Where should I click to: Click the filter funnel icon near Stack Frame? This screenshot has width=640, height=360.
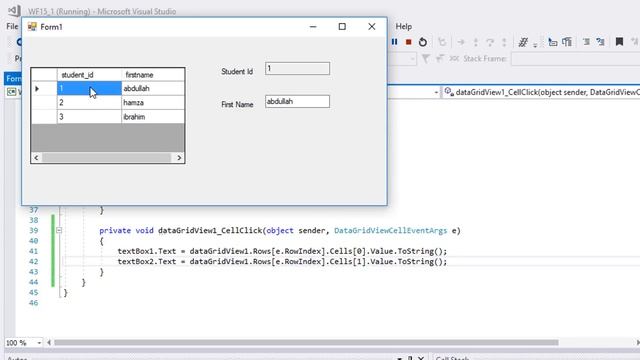pyautogui.click(x=426, y=59)
